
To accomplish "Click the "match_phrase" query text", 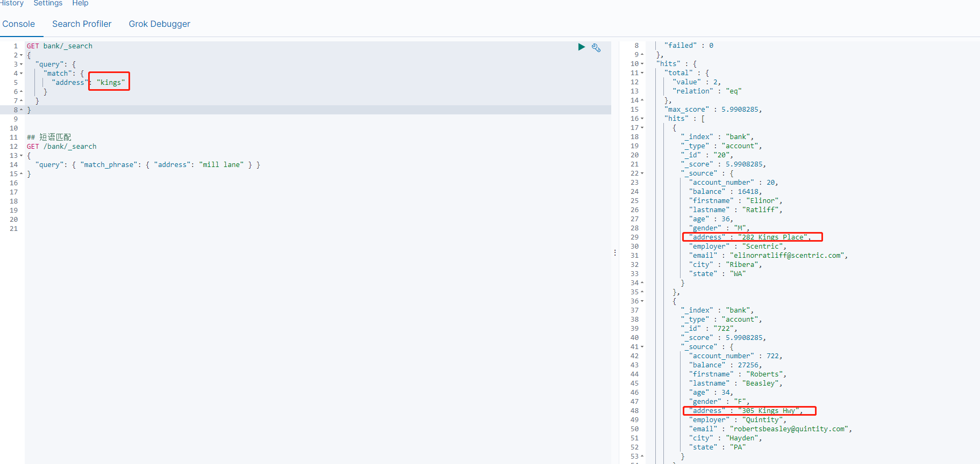I will pos(109,165).
